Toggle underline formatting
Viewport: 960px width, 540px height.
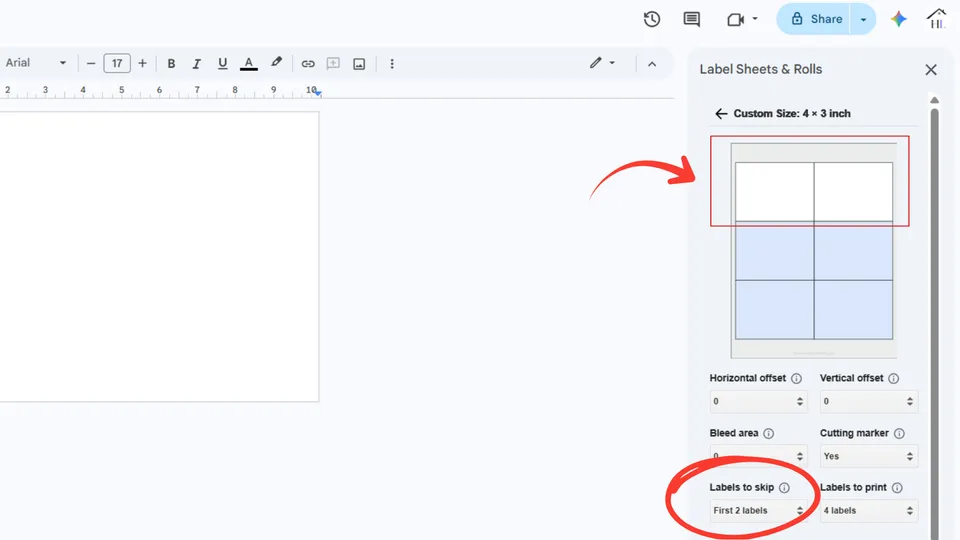222,63
